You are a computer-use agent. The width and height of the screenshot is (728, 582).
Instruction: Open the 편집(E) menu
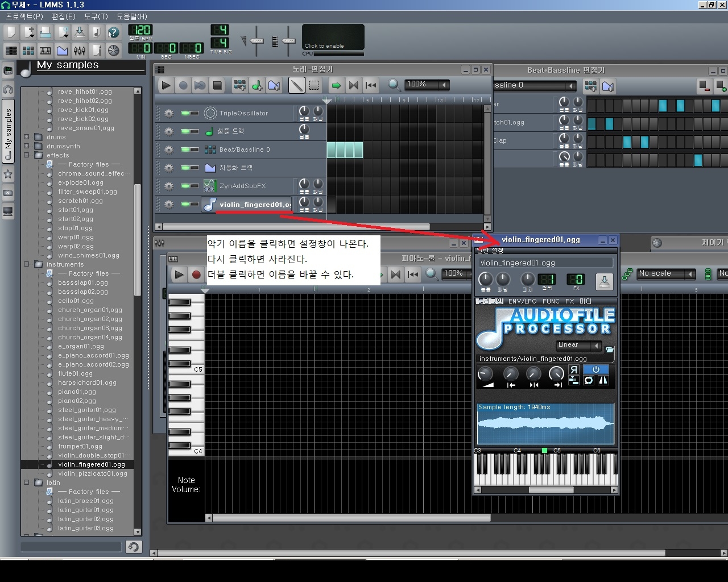[63, 16]
